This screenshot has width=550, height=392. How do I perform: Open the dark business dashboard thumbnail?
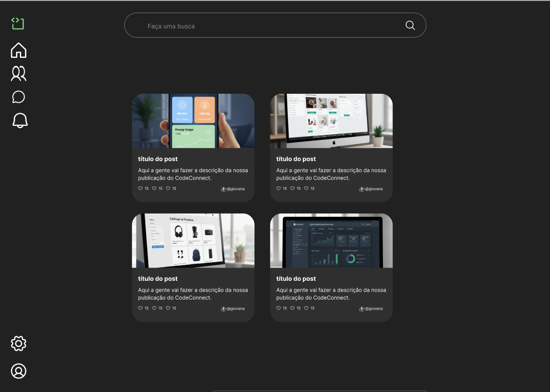pyautogui.click(x=332, y=241)
